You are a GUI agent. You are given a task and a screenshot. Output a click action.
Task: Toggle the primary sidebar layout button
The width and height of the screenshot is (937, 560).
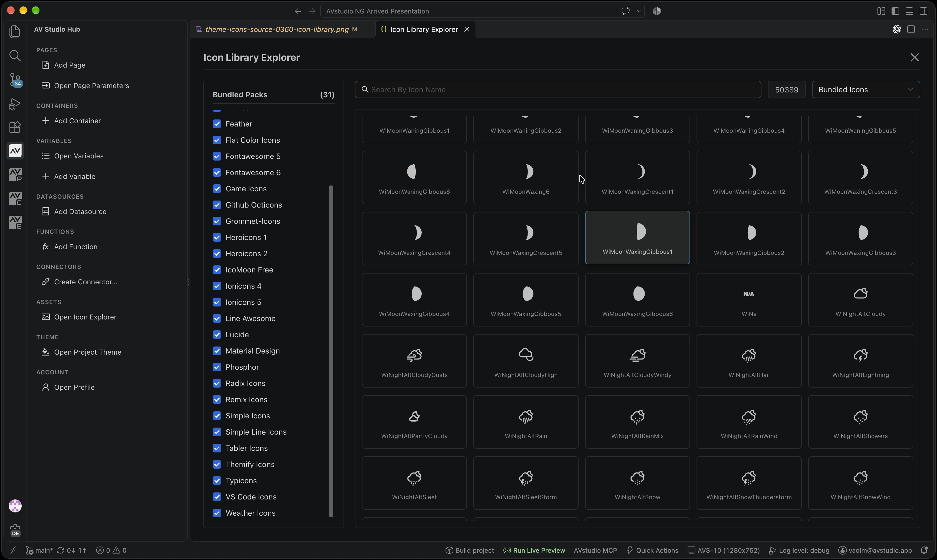pos(895,11)
